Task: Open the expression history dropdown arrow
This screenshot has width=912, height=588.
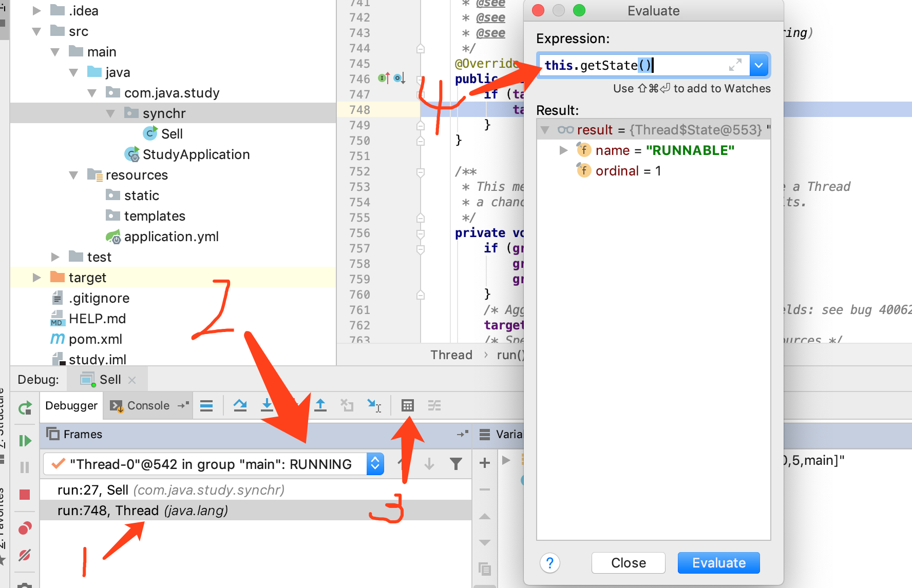Action: pyautogui.click(x=759, y=65)
